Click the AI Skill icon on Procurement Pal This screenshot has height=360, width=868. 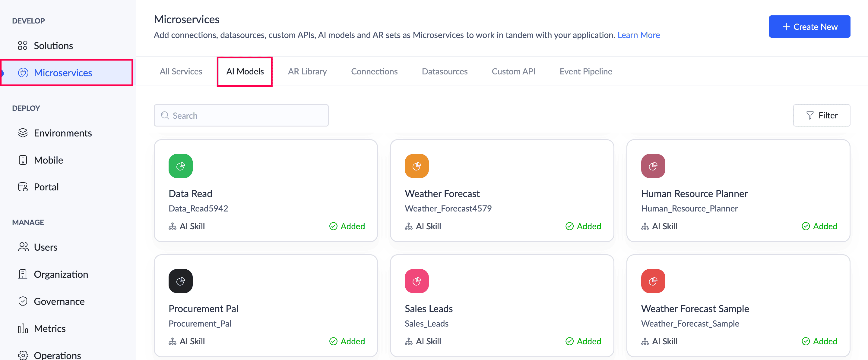point(173,341)
